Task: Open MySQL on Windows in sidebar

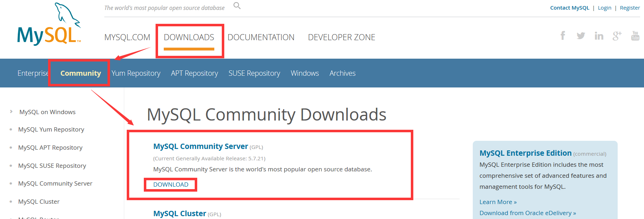Action: (47, 112)
